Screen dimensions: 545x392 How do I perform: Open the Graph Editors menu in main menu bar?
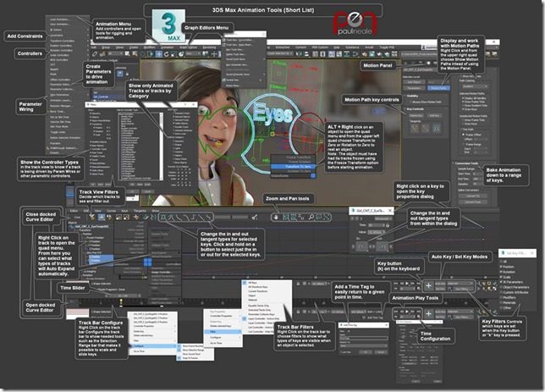pos(188,47)
